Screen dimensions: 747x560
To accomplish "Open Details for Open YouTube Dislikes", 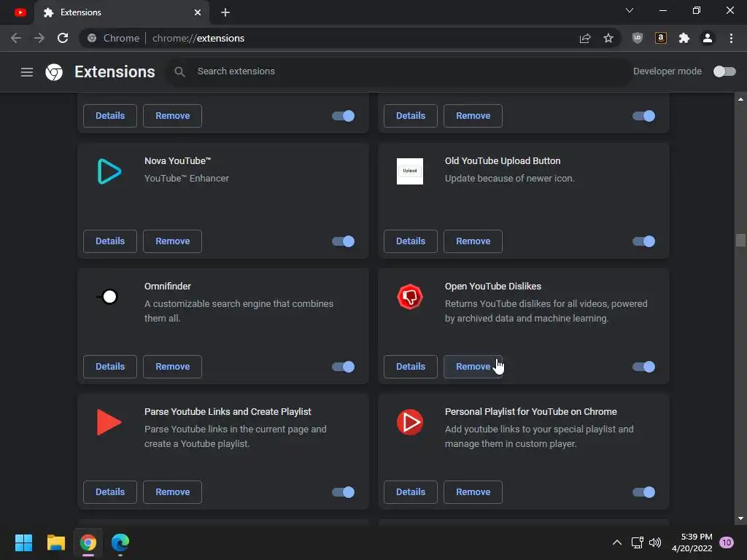I will pos(411,367).
